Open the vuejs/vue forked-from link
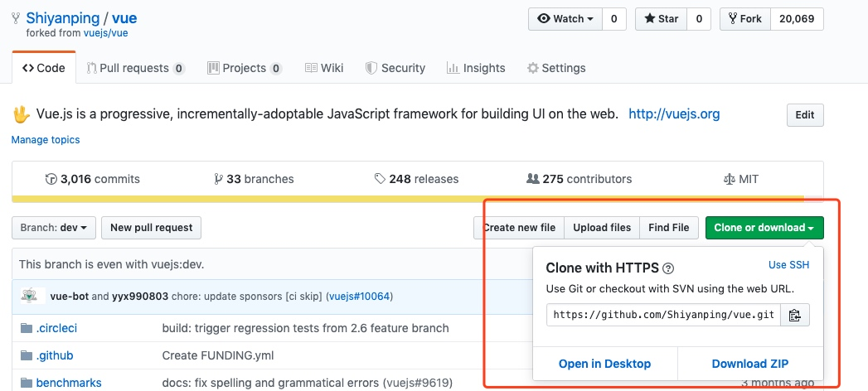 coord(106,33)
